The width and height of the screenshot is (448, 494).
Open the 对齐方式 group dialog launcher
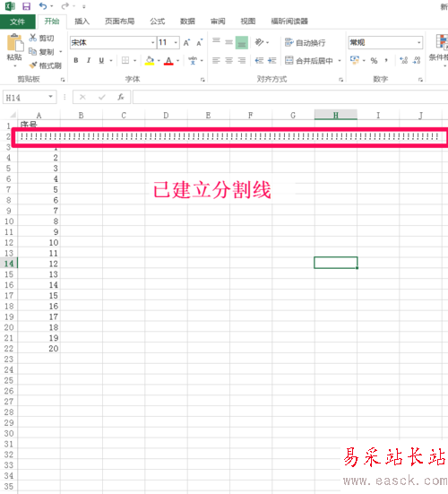coord(341,80)
